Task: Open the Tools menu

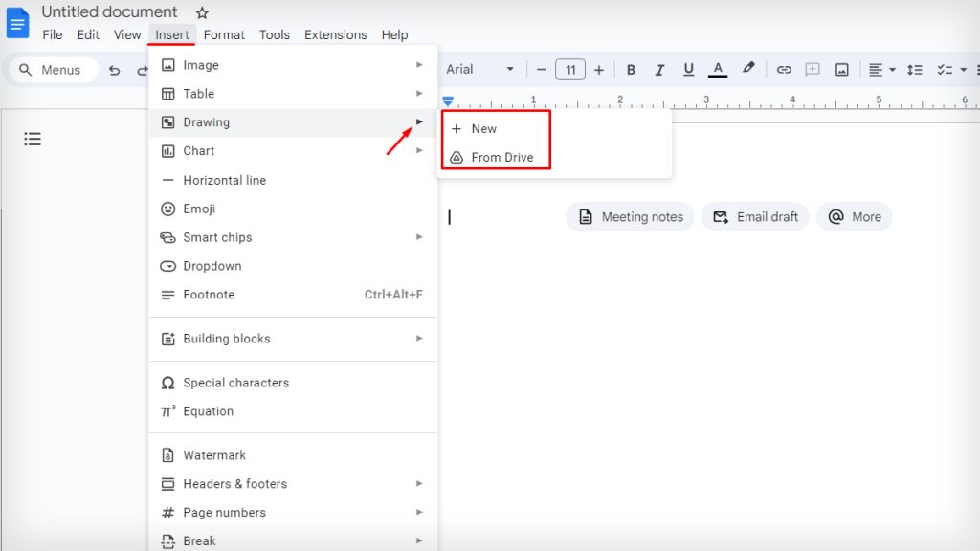Action: (x=275, y=35)
